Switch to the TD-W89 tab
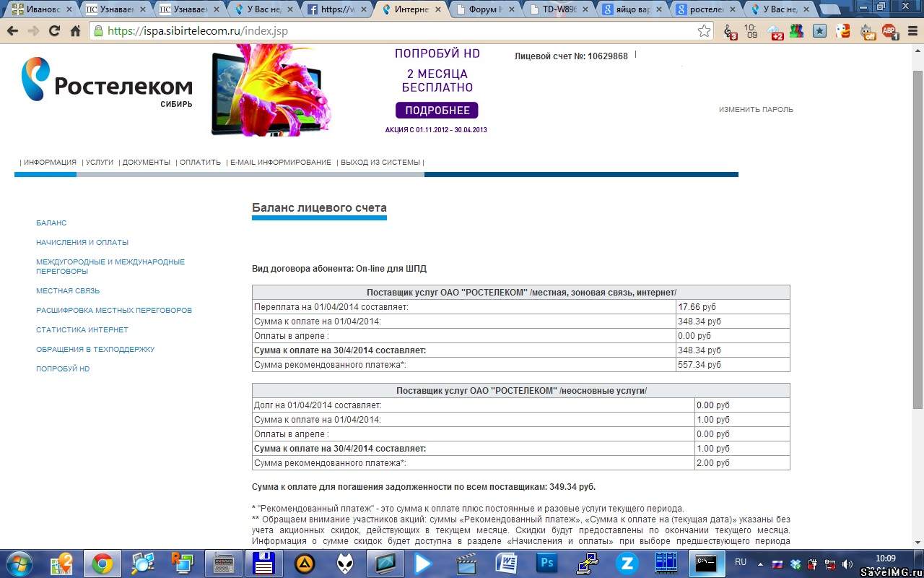 (x=556, y=9)
